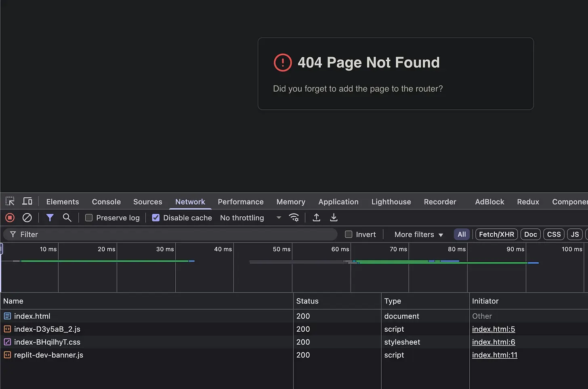Select the index-BHqilhyT.css request row

click(x=47, y=342)
